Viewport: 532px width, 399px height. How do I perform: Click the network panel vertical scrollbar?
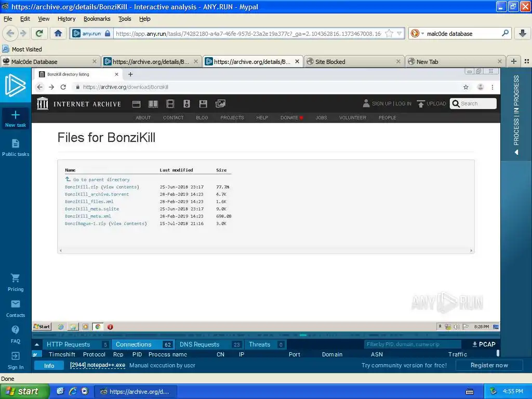pos(498,353)
